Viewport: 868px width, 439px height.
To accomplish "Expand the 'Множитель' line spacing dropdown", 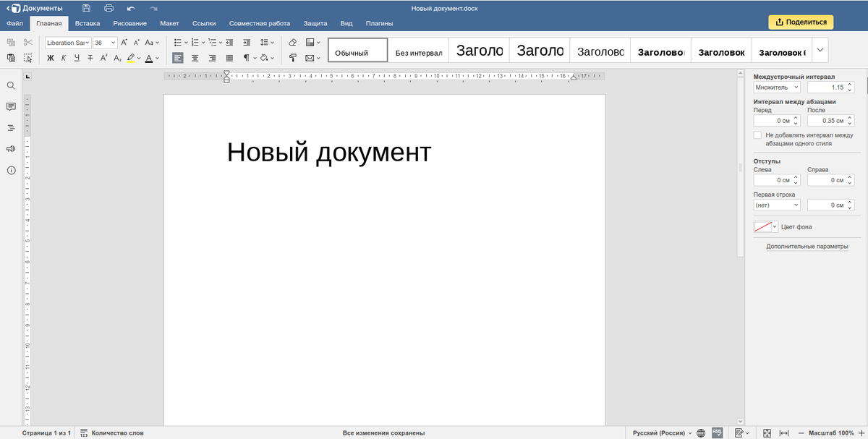I will 777,87.
